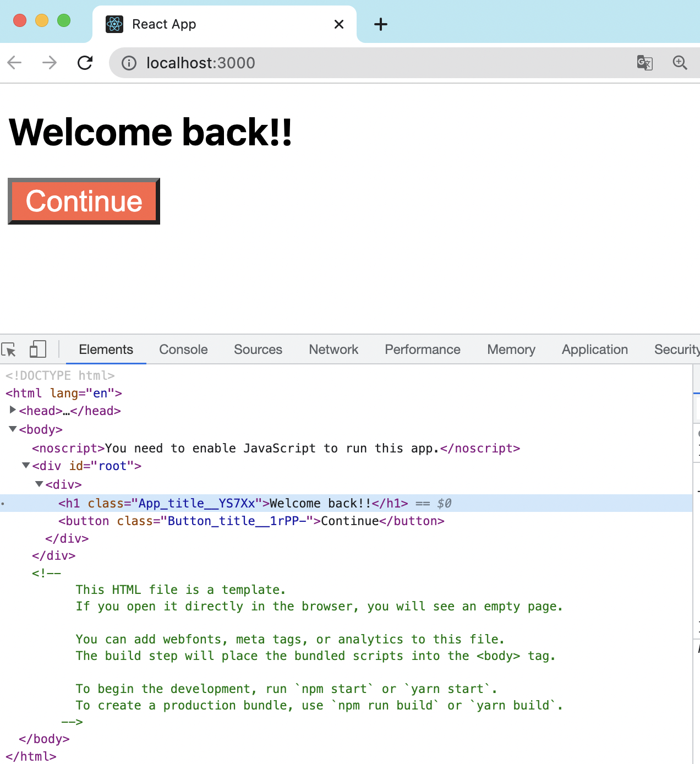Select the DOCTYPE html line

pos(60,375)
